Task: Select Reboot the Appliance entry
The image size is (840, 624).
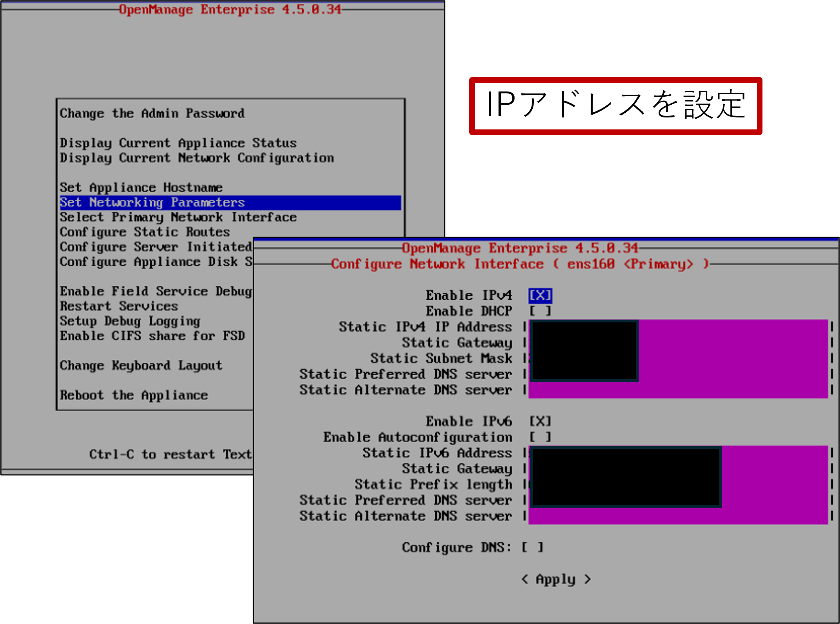Action: pyautogui.click(x=133, y=395)
